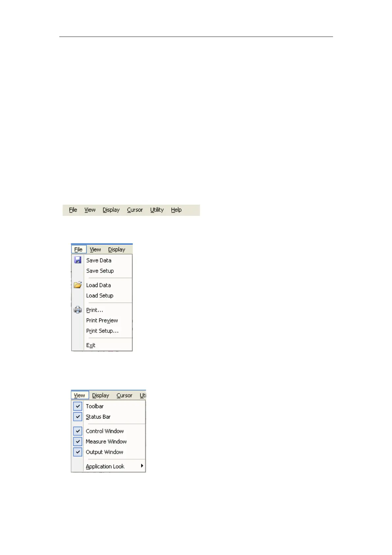Toggle the Control Window checkbox
Image resolution: width=392 pixels, height=555 pixels.
pos(78,431)
